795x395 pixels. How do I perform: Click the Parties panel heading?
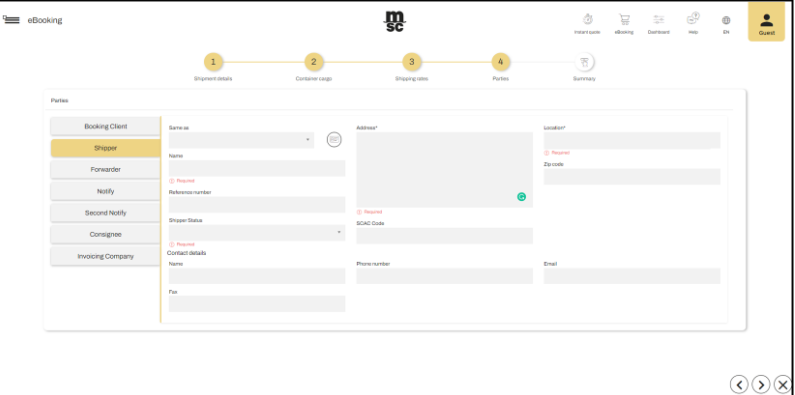click(x=59, y=100)
